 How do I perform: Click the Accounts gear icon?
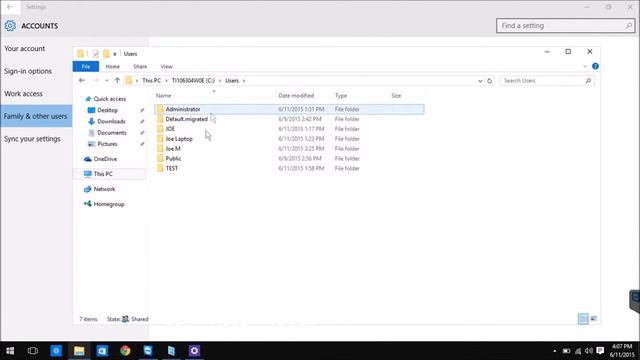click(x=10, y=26)
